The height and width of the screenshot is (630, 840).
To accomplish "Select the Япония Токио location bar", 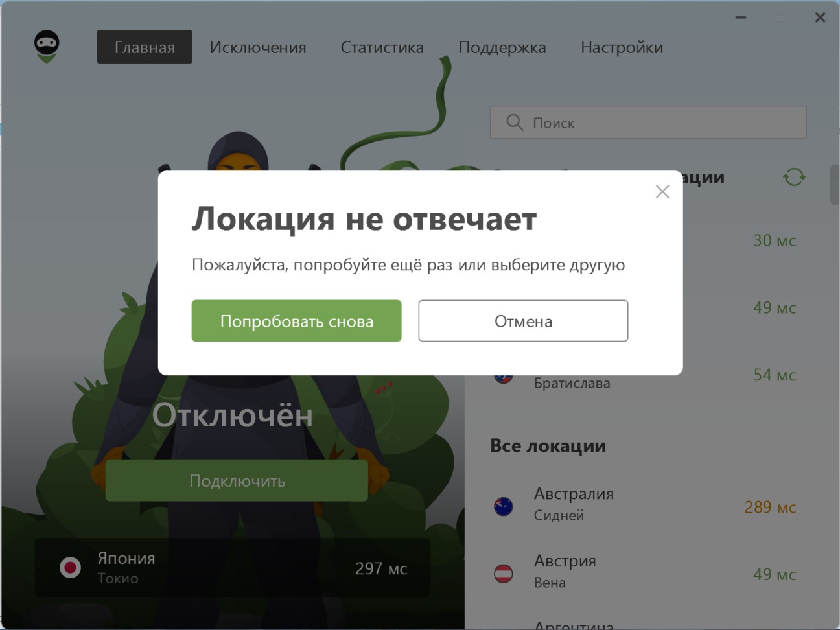I will tap(232, 568).
